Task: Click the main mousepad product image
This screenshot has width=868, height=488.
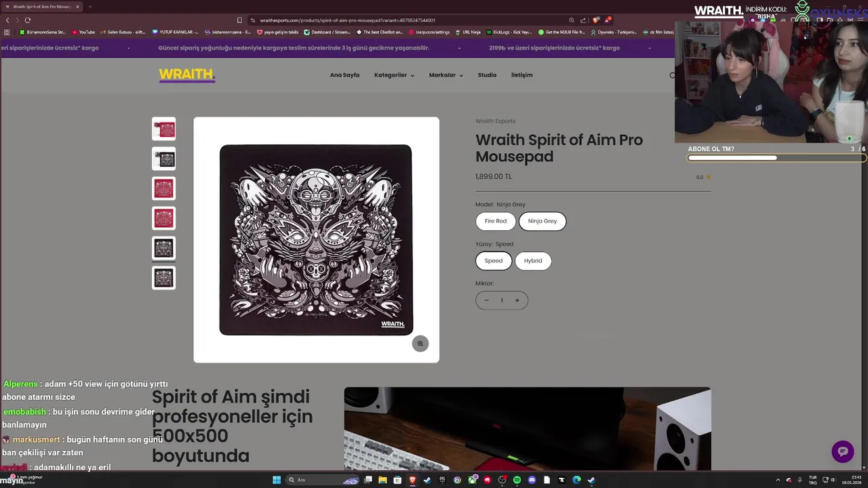Action: click(x=316, y=240)
